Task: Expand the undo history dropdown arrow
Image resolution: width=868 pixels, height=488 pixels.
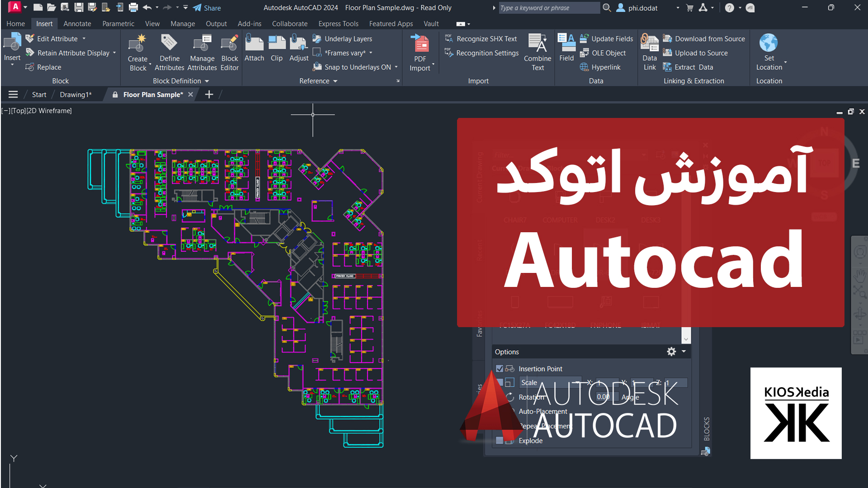Action: (157, 7)
